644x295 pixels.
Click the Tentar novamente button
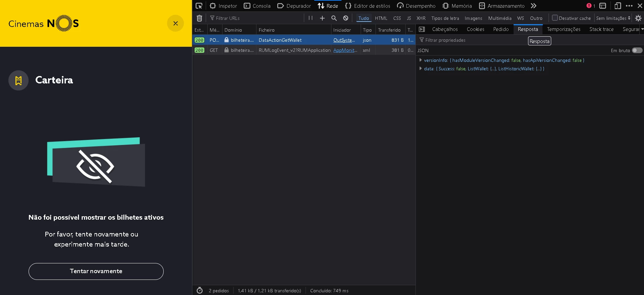96,271
